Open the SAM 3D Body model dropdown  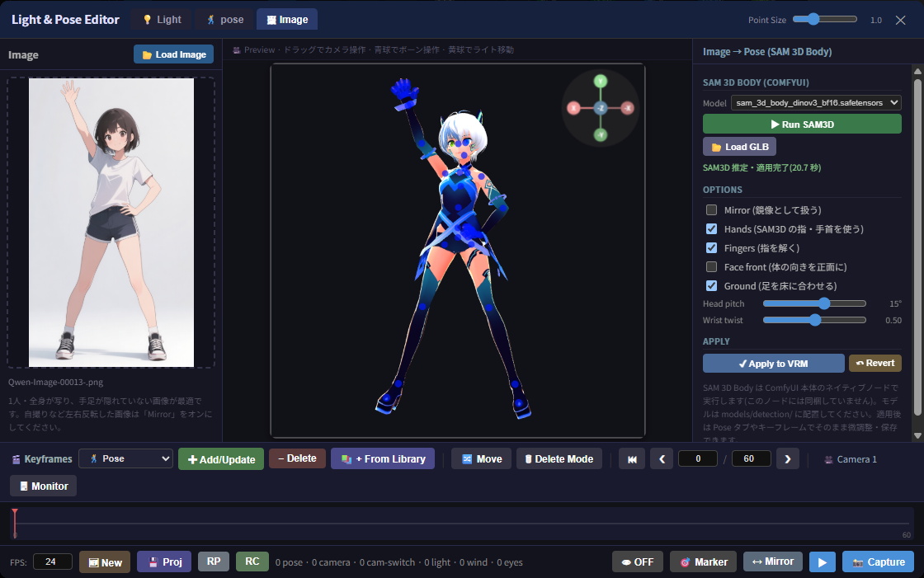[816, 102]
